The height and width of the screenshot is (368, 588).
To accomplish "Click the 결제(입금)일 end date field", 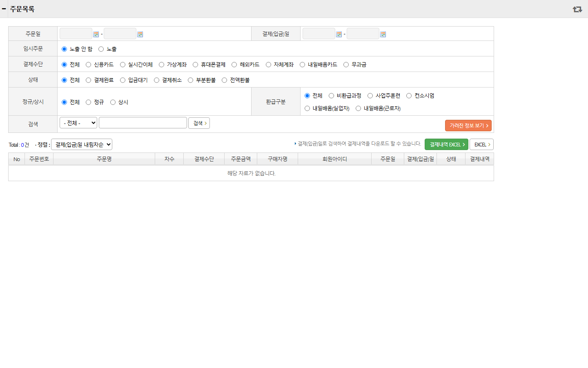I will click(x=363, y=34).
